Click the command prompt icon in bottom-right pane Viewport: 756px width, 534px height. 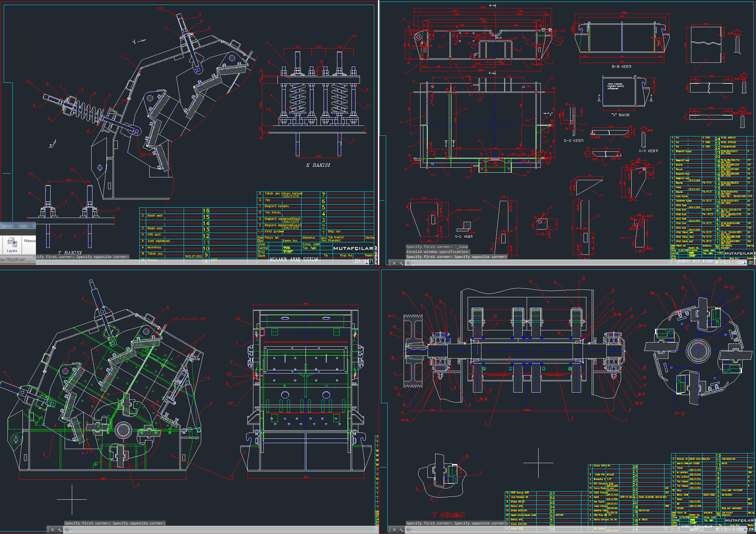408,530
